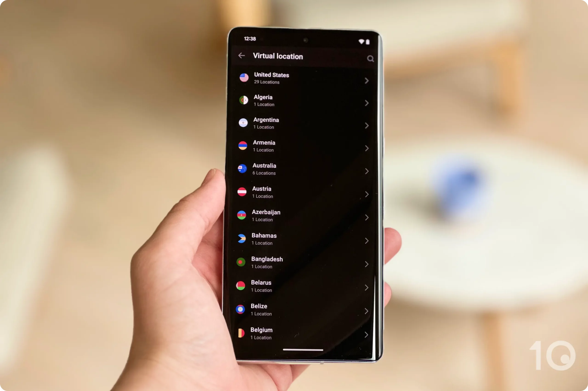Expand Belgium 1 location

point(367,333)
